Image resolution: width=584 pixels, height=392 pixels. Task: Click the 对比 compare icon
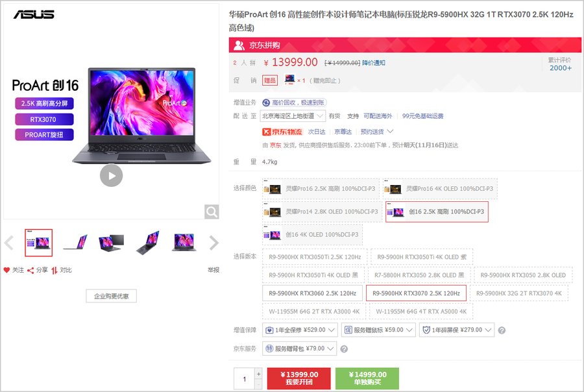coord(55,270)
